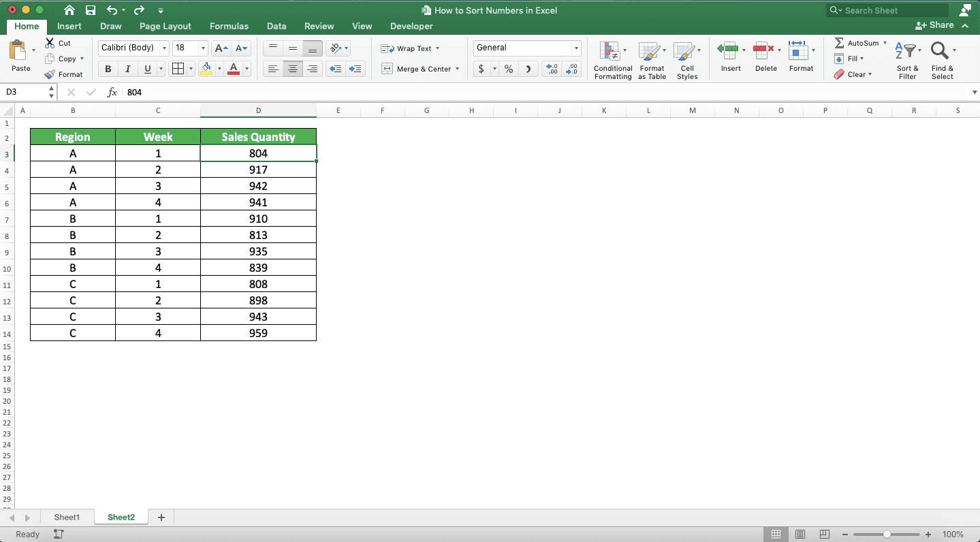The height and width of the screenshot is (542, 980).
Task: Adjust the zoom slider
Action: coord(887,535)
